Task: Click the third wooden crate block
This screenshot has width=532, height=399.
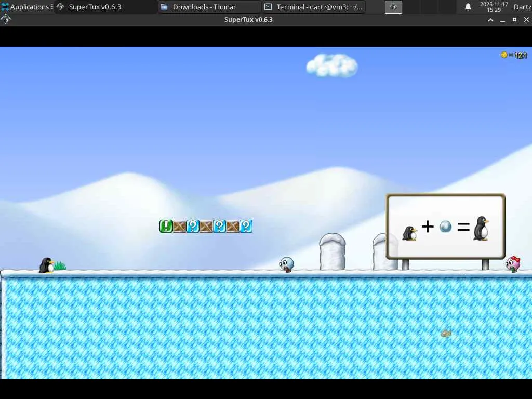Action: coord(233,226)
